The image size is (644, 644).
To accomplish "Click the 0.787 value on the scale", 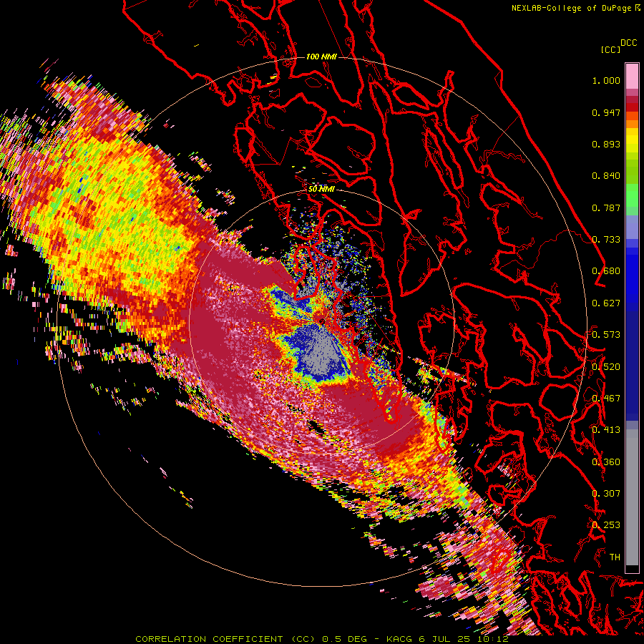I will tap(606, 208).
